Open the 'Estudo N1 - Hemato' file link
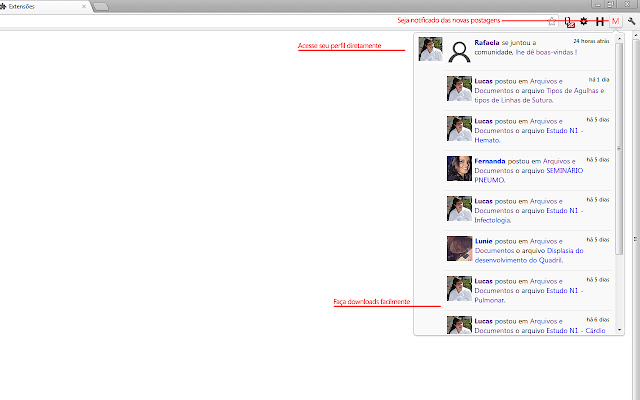This screenshot has height=400, width=640. point(490,140)
